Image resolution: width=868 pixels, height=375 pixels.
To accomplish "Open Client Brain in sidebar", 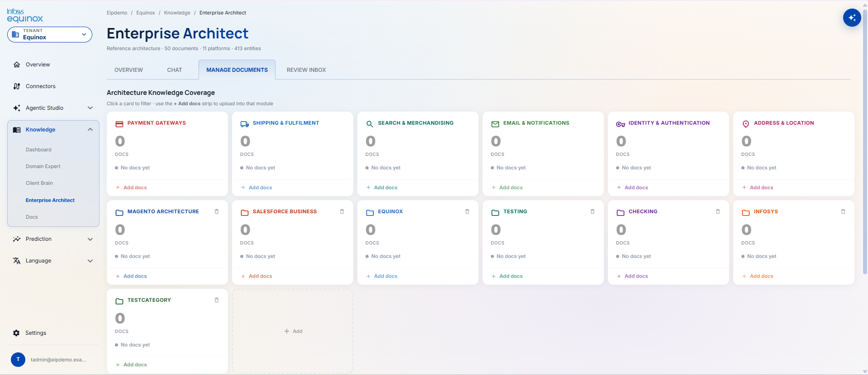I will pos(39,183).
